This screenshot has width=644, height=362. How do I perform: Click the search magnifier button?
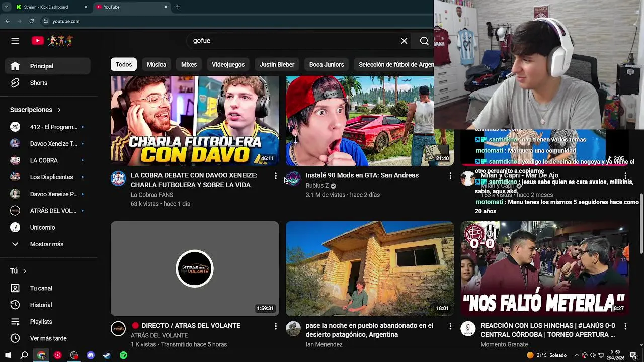424,41
